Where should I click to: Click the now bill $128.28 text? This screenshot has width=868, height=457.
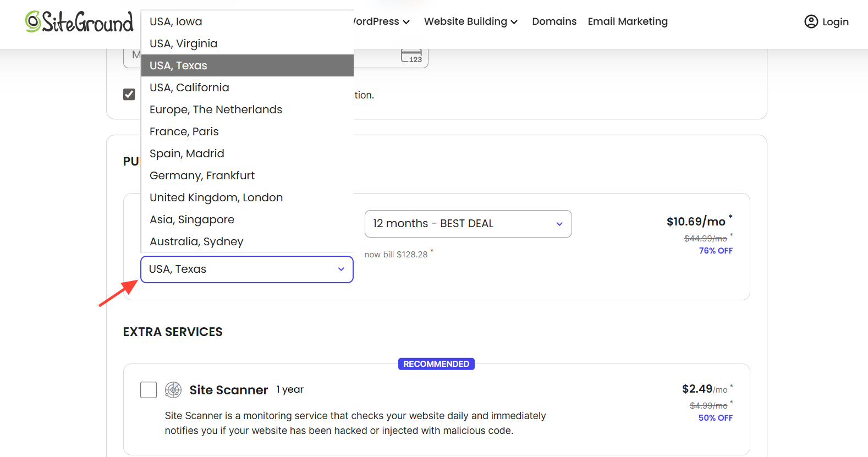(x=396, y=255)
